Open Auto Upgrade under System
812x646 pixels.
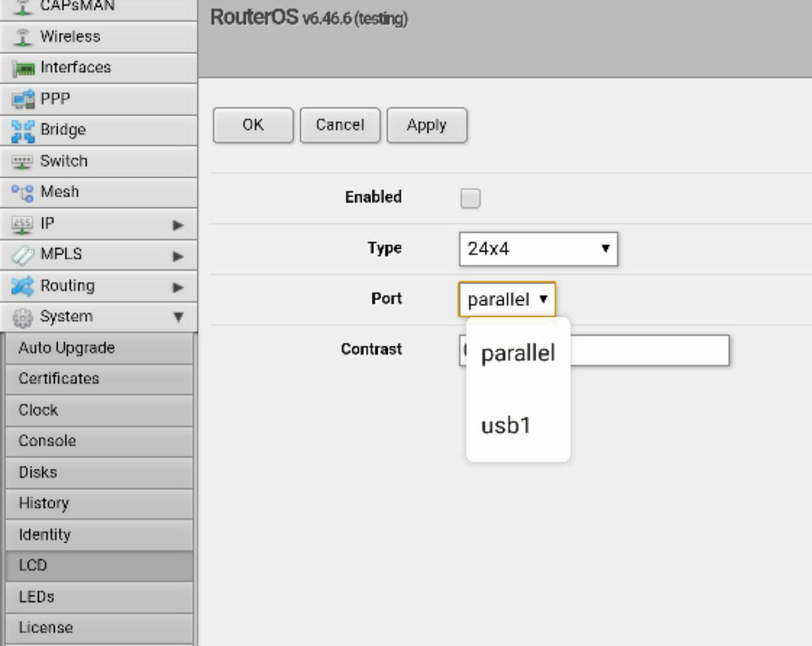99,348
